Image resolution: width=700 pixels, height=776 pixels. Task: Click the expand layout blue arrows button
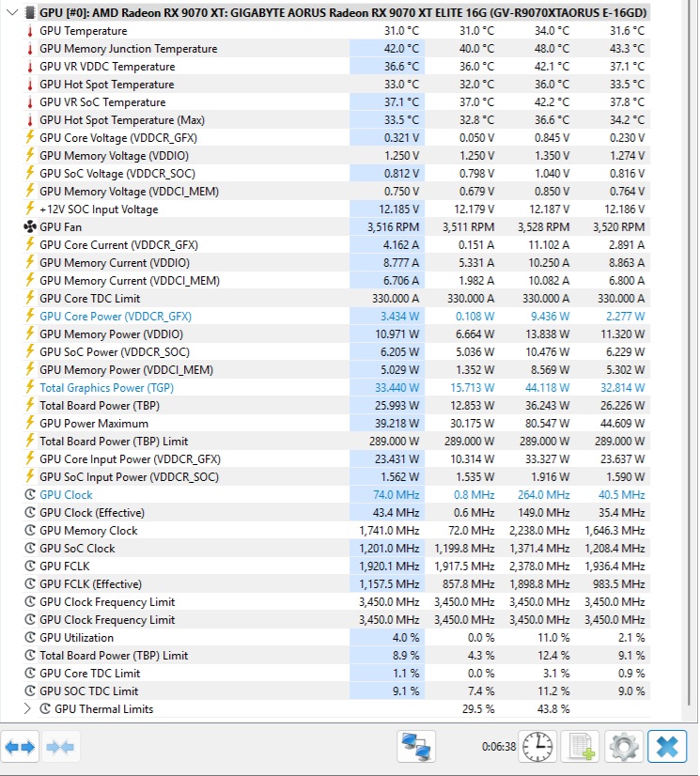[x=20, y=746]
